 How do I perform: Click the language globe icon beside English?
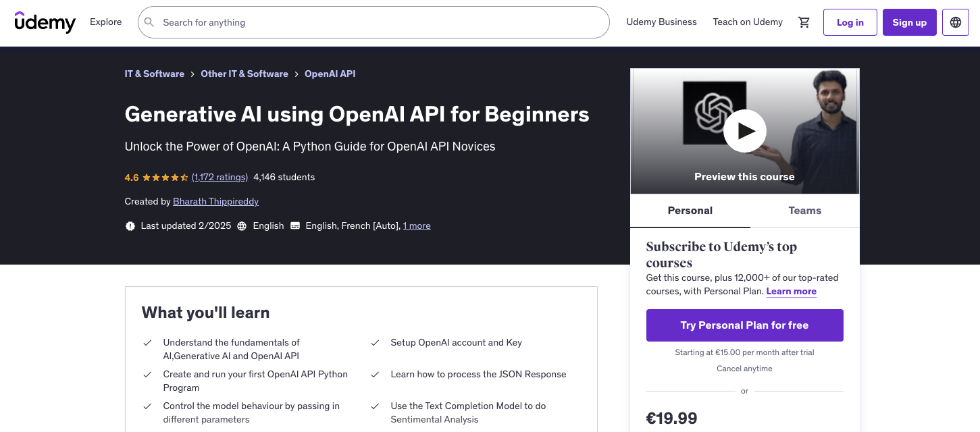coord(242,225)
